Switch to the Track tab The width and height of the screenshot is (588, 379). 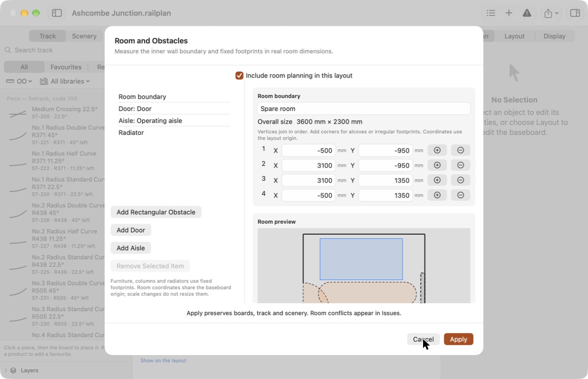click(x=48, y=36)
